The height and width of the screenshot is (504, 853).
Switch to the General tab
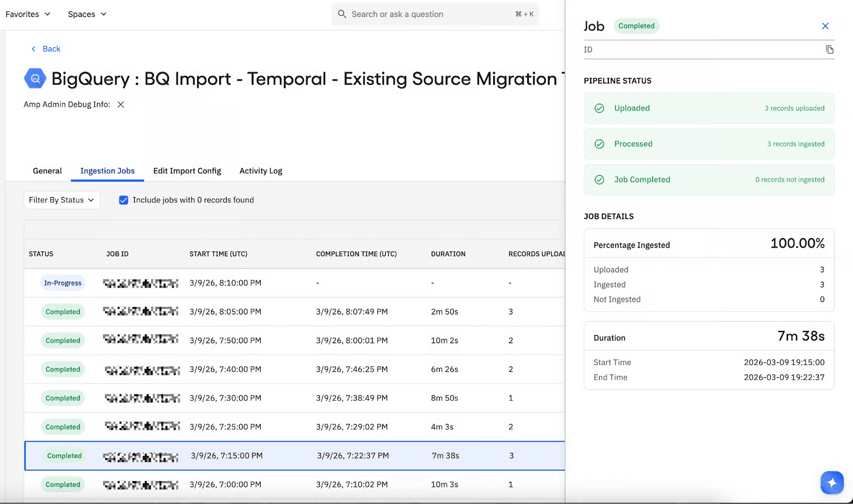[x=47, y=171]
